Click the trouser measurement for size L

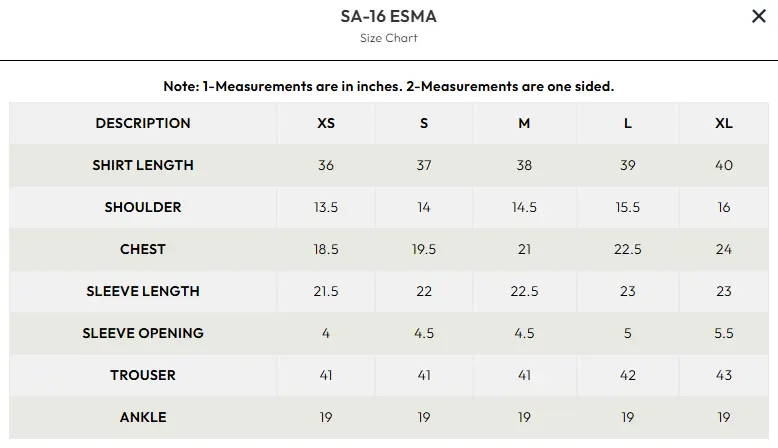click(x=627, y=375)
